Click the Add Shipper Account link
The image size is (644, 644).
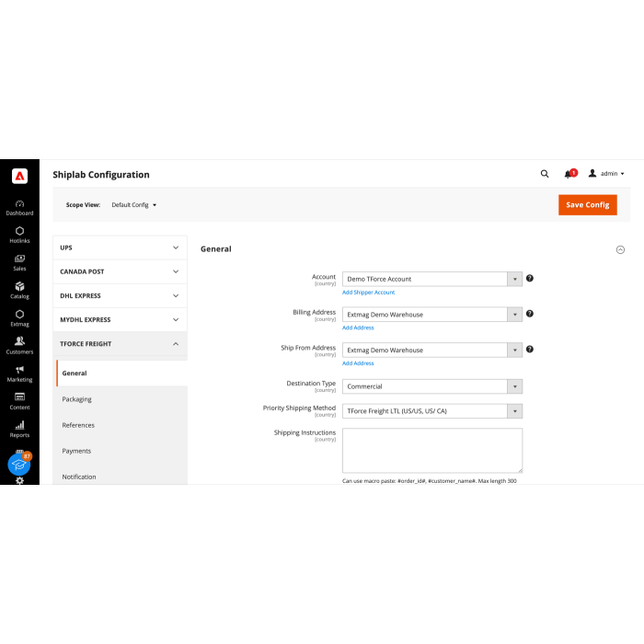pos(368,293)
